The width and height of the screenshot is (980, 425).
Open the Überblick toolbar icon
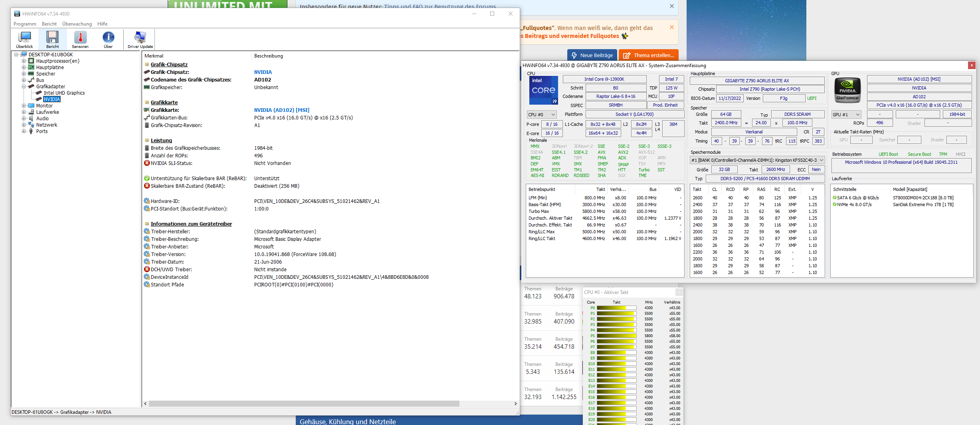[x=24, y=40]
